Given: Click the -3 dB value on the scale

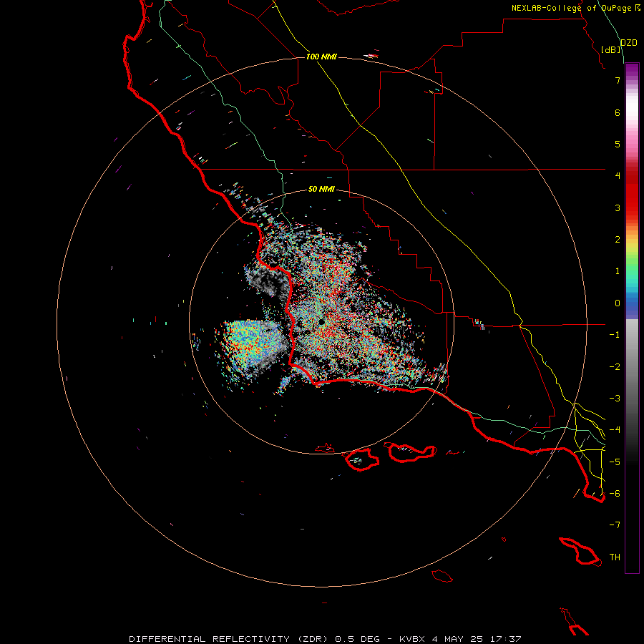Looking at the screenshot, I should click(615, 399).
